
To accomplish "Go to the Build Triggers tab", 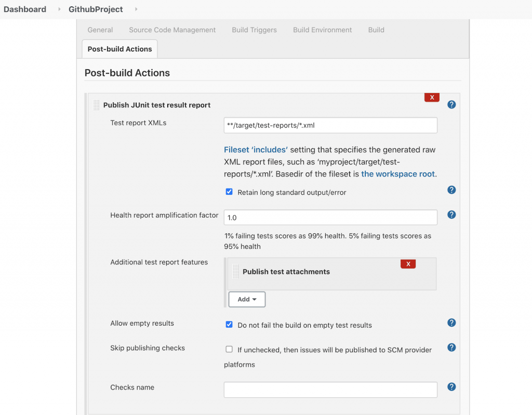I will (254, 30).
